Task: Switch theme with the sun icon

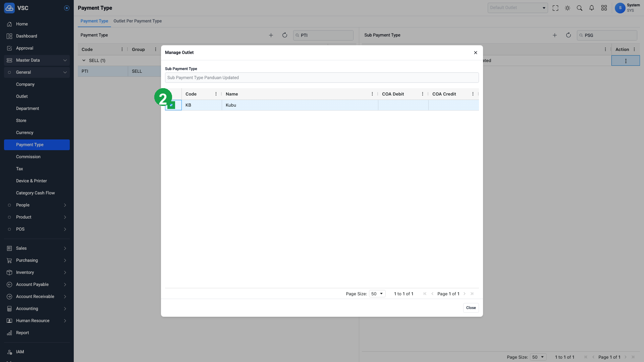Action: pyautogui.click(x=568, y=8)
